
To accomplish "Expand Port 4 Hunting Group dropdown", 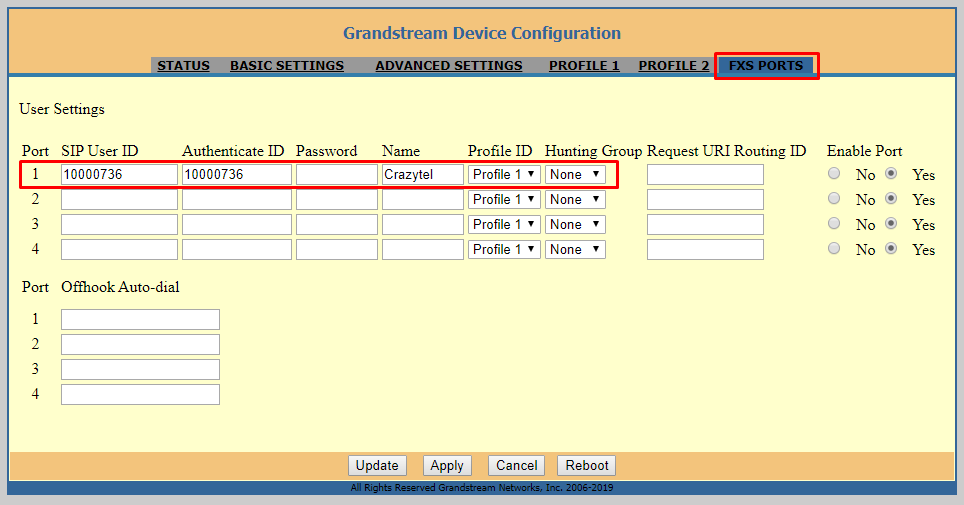I will point(575,249).
